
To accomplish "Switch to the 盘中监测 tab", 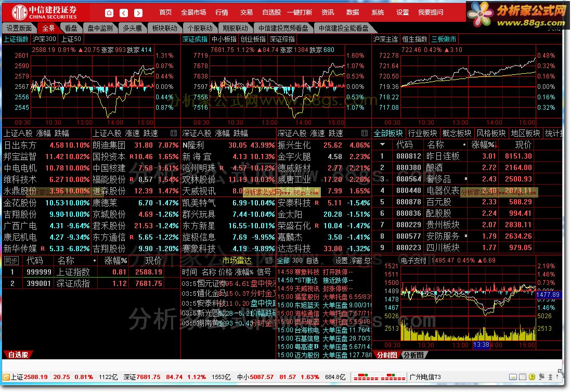I will tap(100, 28).
